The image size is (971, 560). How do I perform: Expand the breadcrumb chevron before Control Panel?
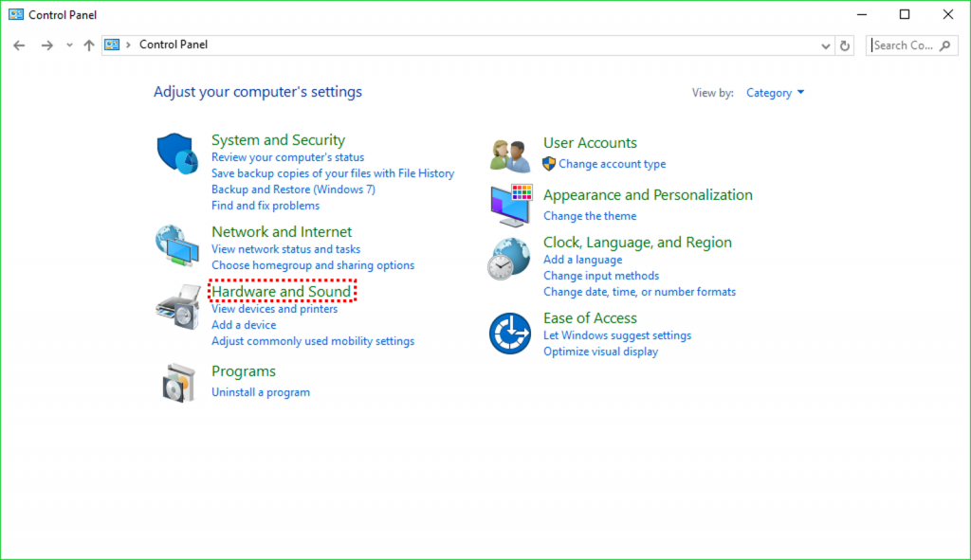pos(128,45)
